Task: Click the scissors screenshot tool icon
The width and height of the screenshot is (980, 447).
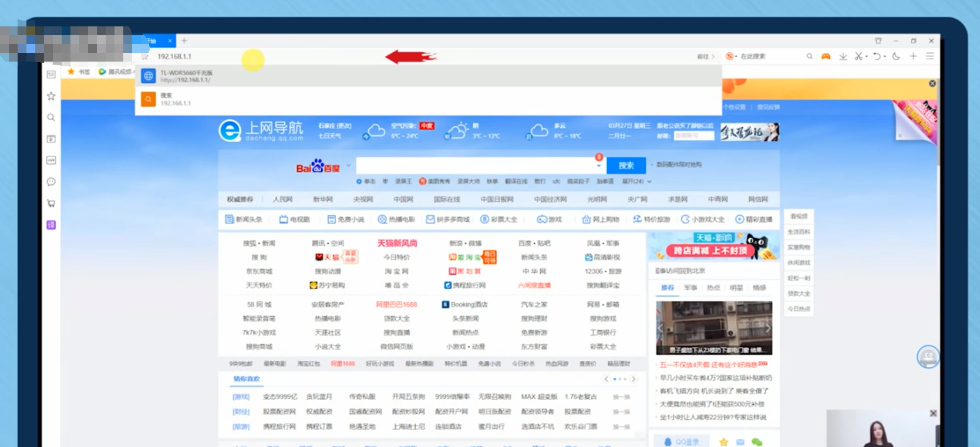Action: (x=858, y=56)
